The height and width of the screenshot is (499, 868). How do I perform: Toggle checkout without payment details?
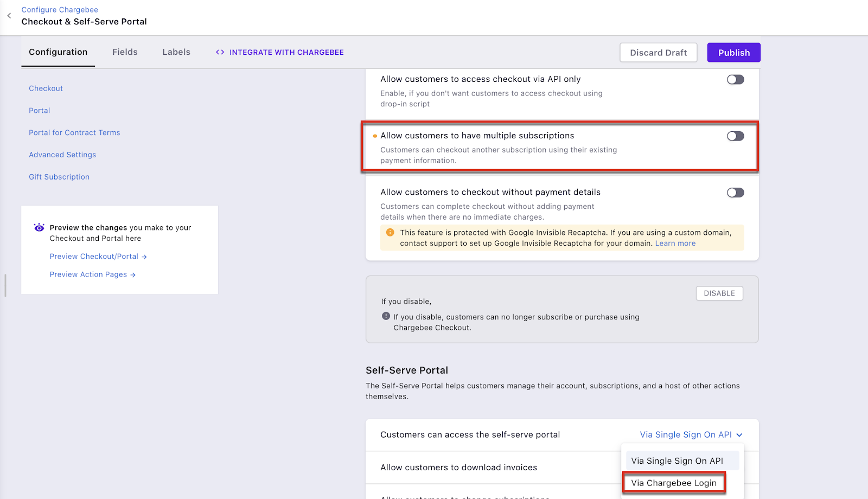click(x=735, y=193)
